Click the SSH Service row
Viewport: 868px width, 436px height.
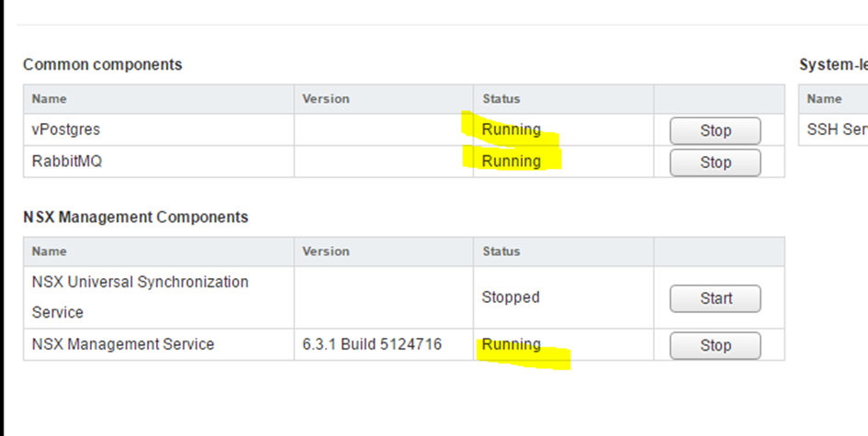click(x=833, y=130)
